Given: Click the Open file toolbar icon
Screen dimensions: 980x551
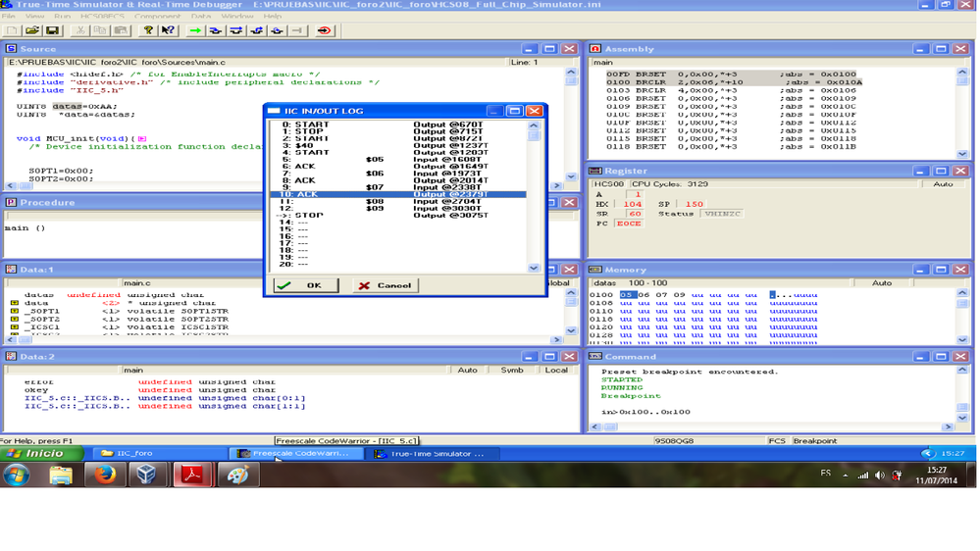Looking at the screenshot, I should click(x=31, y=30).
